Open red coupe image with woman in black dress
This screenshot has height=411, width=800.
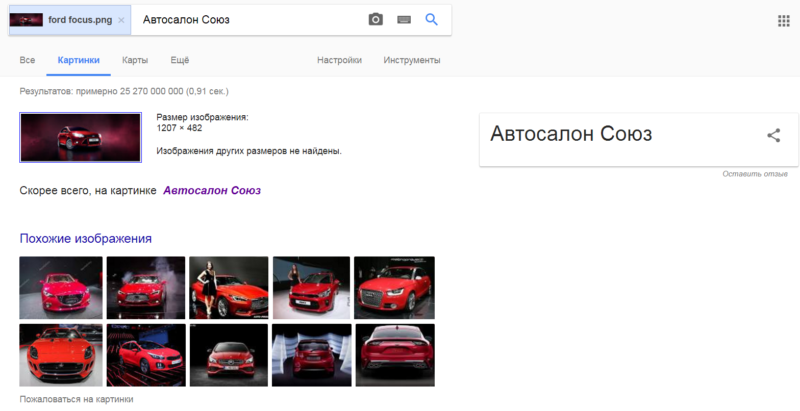tap(229, 288)
